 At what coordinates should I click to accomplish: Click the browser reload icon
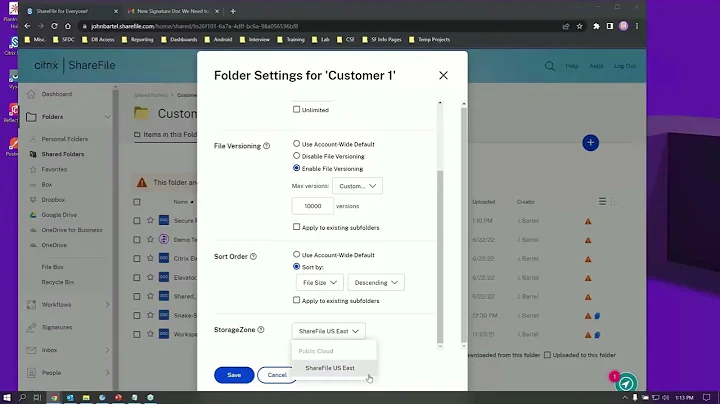(x=54, y=26)
